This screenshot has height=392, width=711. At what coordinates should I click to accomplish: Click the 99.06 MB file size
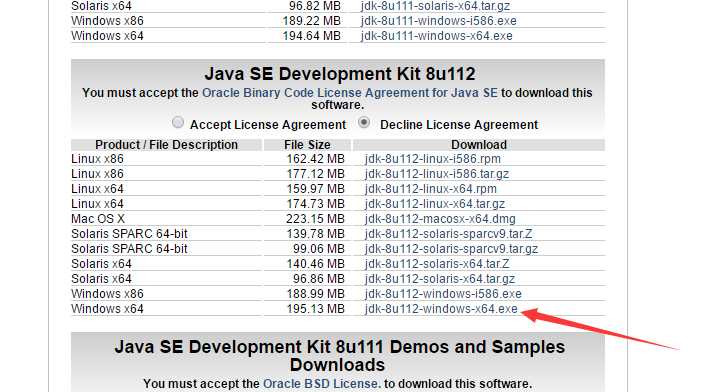319,249
